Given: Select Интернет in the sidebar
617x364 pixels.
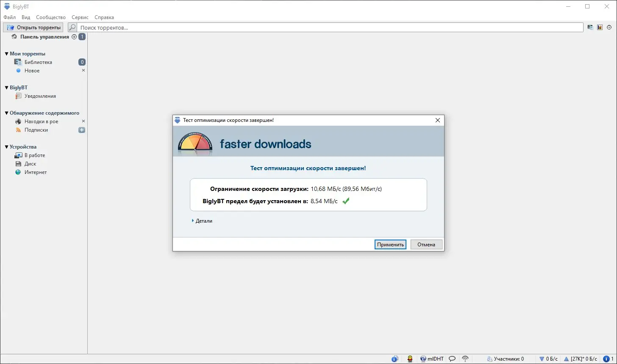Looking at the screenshot, I should (36, 172).
